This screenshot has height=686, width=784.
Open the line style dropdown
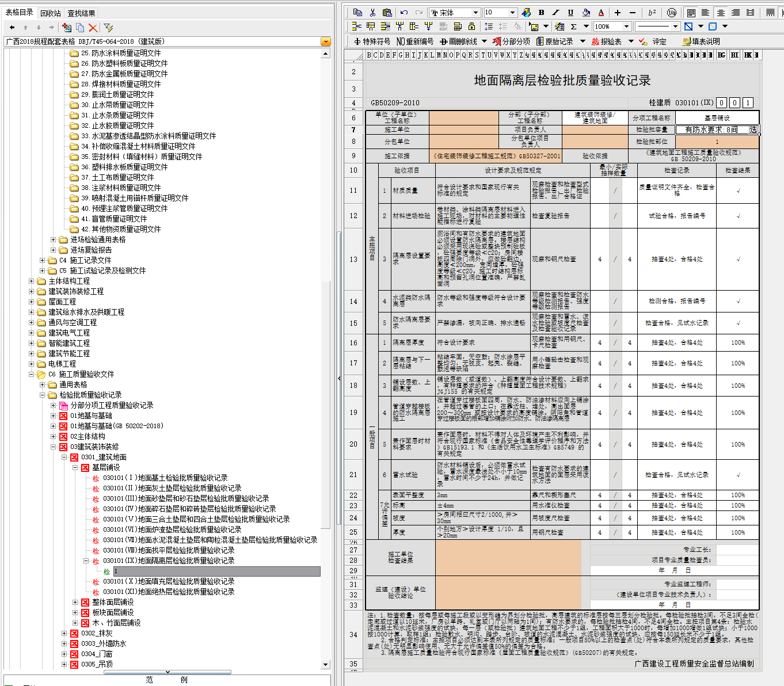coord(675,26)
